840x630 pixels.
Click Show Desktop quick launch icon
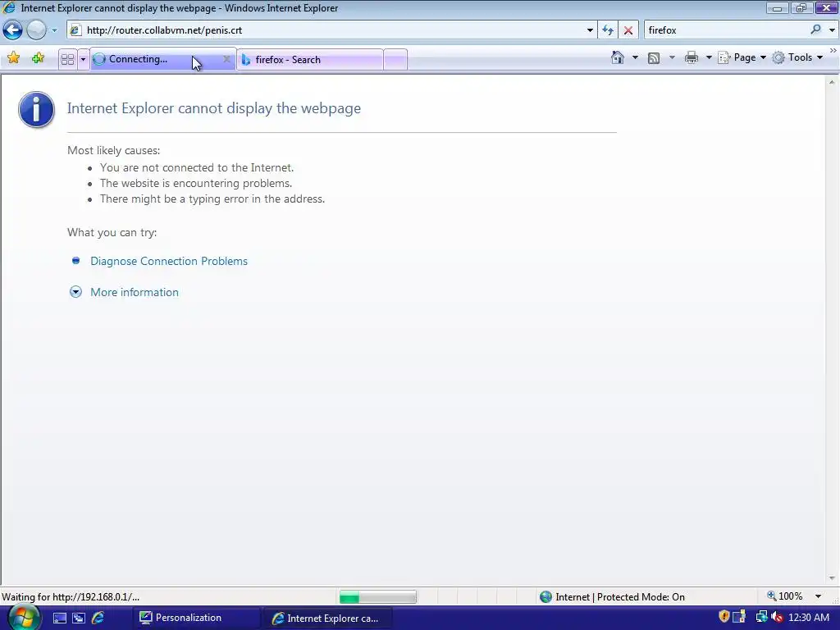(x=60, y=619)
